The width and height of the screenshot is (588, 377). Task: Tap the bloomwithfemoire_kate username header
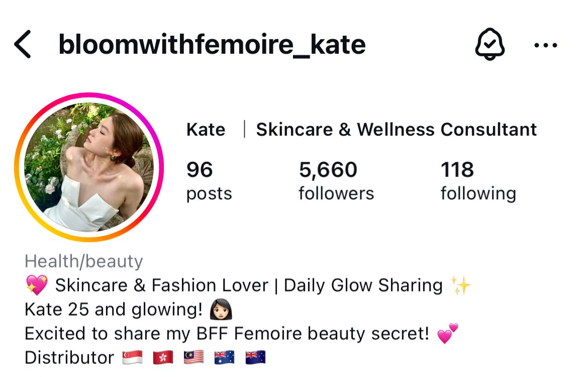point(212,45)
